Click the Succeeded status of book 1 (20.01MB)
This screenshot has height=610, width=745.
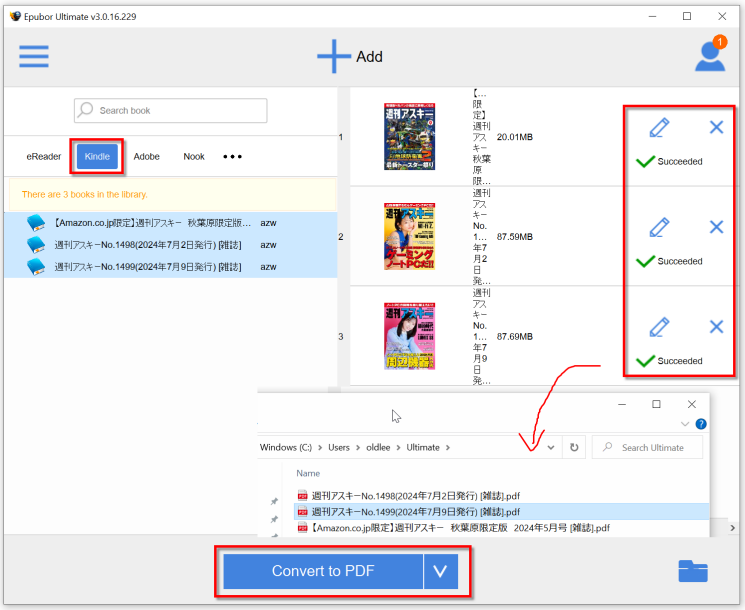click(669, 162)
